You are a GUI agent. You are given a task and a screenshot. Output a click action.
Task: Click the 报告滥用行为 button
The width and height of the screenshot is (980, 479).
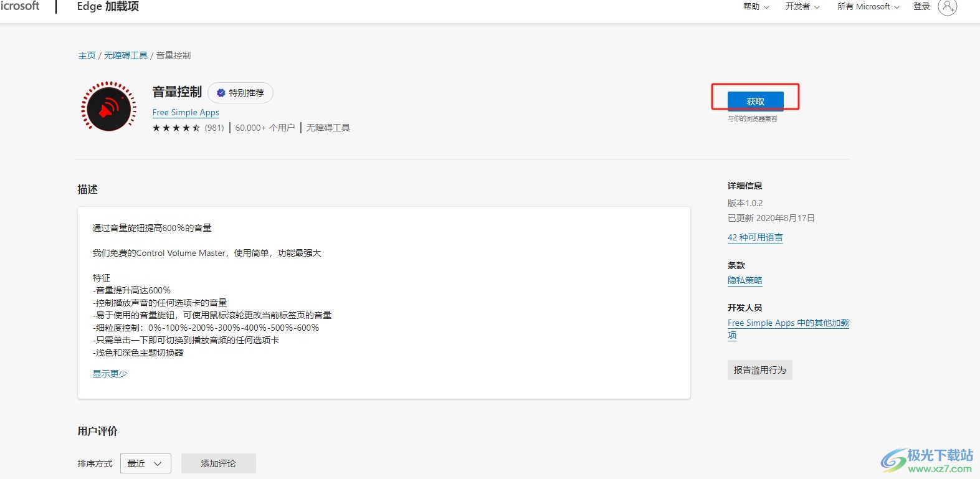[759, 370]
